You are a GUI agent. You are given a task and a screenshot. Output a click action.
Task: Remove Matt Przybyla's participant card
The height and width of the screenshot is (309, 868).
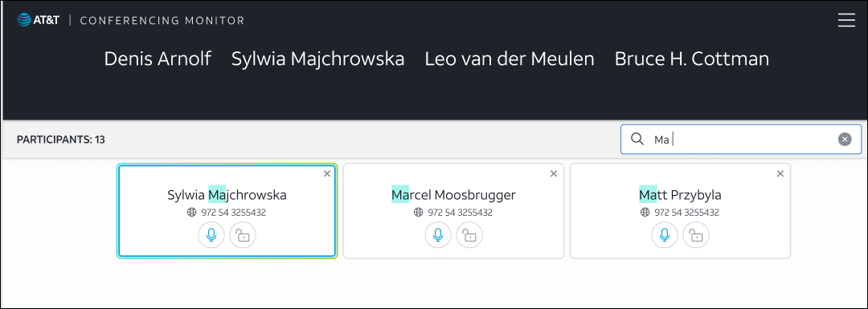click(780, 173)
